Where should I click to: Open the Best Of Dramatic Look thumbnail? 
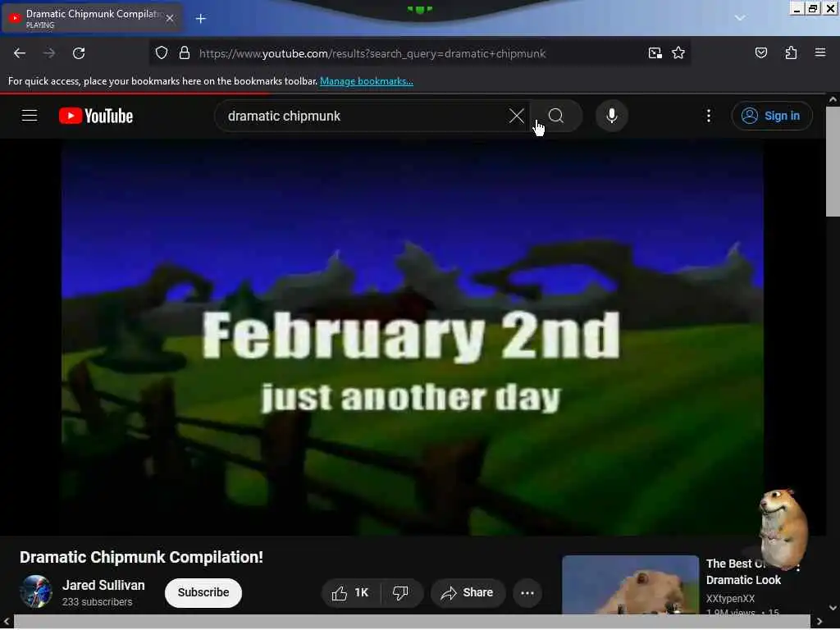(x=631, y=585)
